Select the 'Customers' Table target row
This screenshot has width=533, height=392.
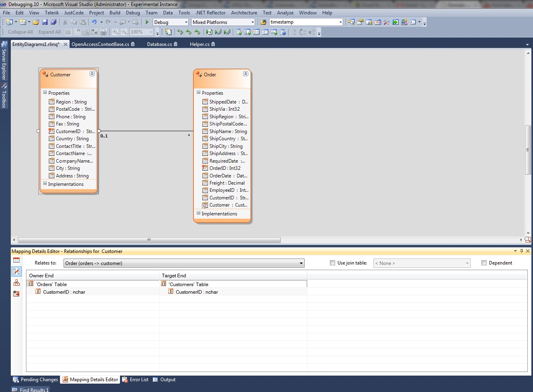tap(233, 284)
